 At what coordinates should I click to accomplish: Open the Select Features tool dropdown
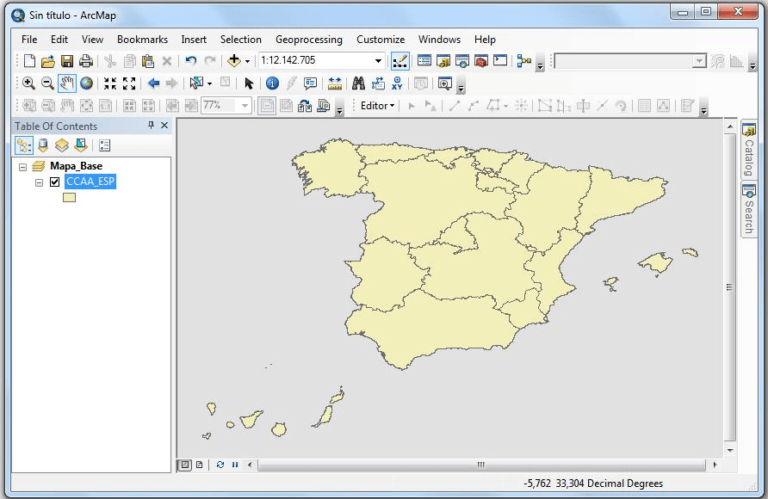pos(210,84)
